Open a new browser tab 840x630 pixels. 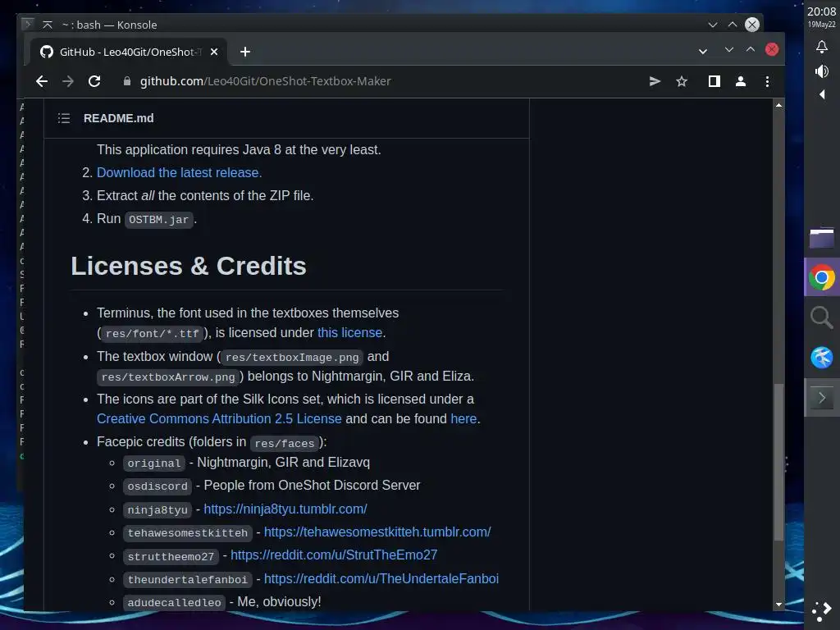coord(244,52)
